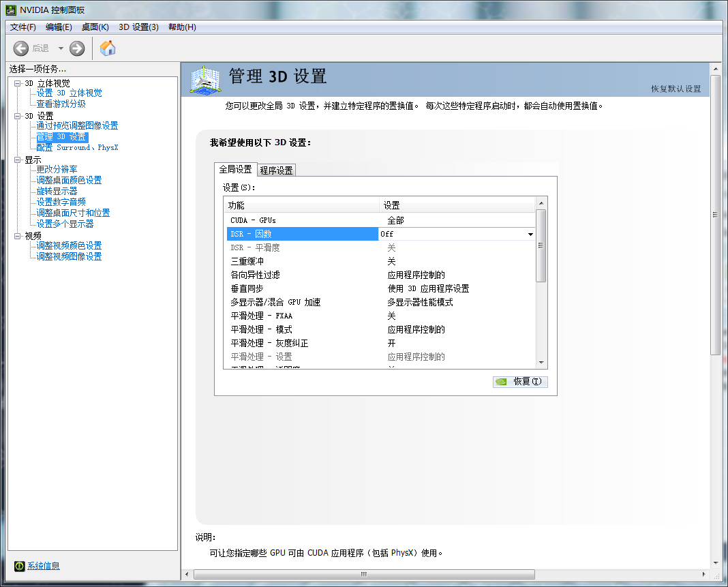Open 调整视频图像设置 task
728x587 pixels.
click(69, 256)
